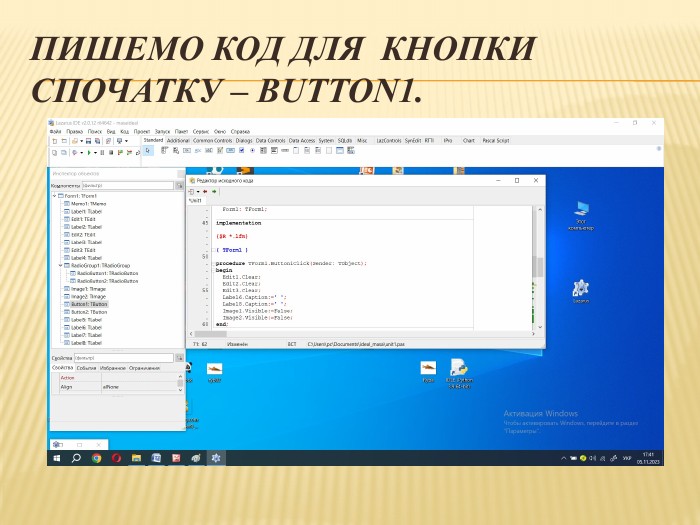Click green Jump Forward arrow in source editor

214,192
